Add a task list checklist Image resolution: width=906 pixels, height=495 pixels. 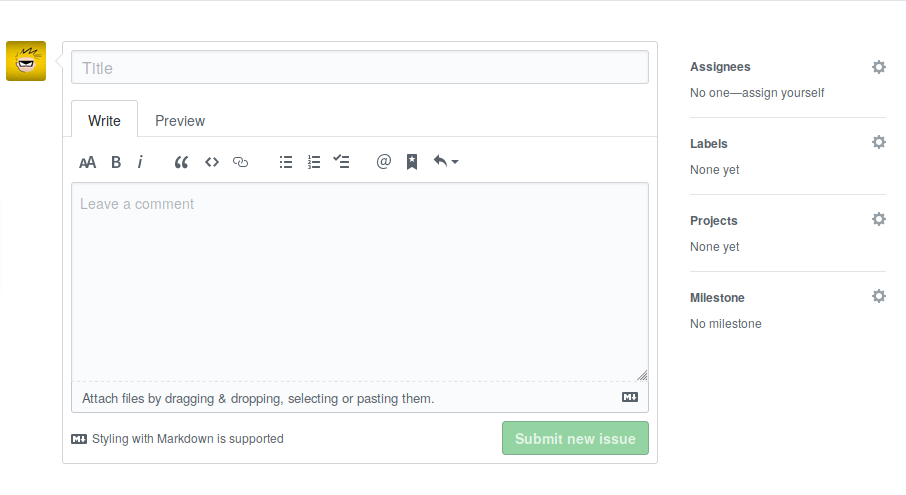tap(341, 161)
